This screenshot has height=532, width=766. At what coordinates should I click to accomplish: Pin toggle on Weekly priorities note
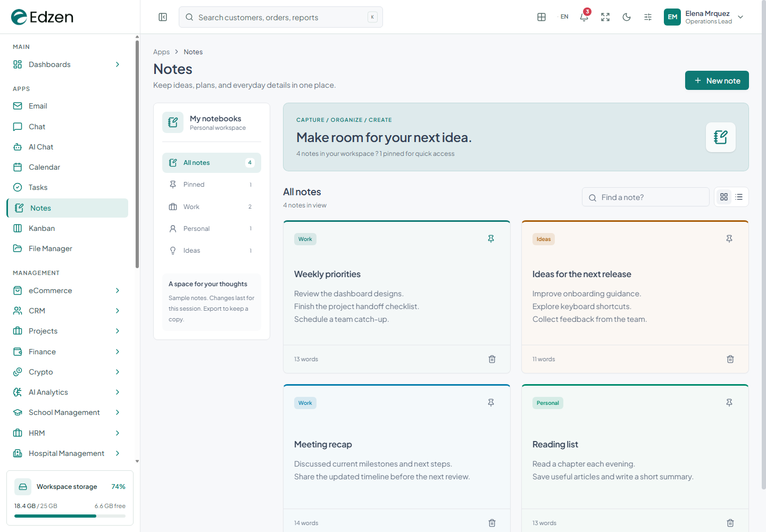491,239
